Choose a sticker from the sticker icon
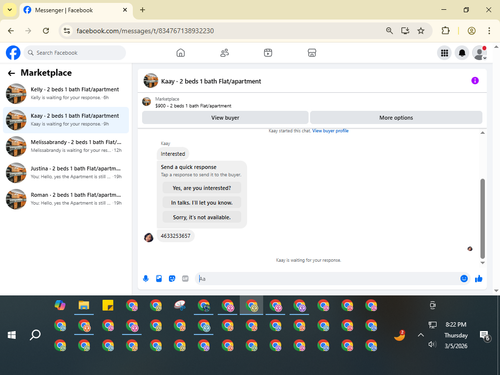Image resolution: width=500 pixels, height=375 pixels. [x=172, y=279]
